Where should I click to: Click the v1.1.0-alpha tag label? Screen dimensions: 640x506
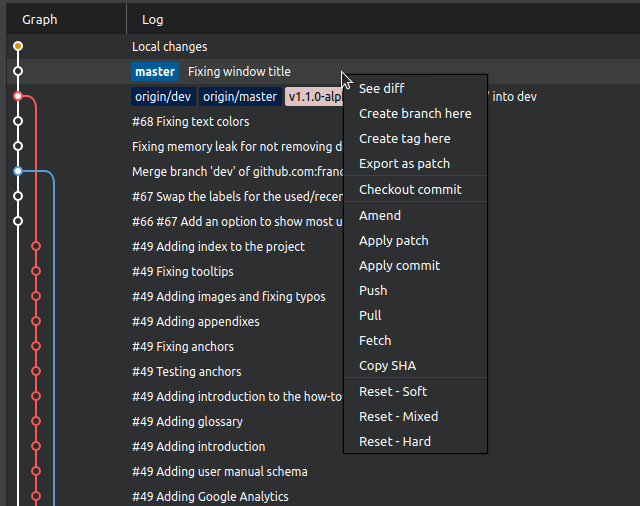[314, 97]
